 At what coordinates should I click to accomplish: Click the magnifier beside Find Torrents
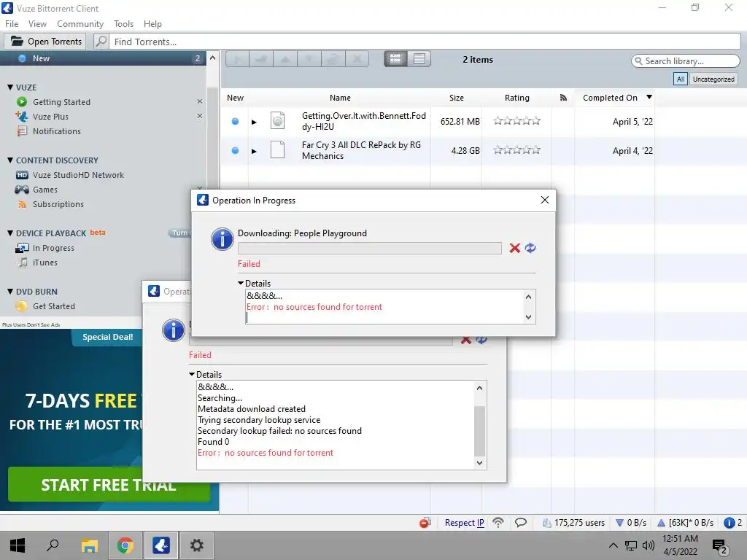pos(101,42)
